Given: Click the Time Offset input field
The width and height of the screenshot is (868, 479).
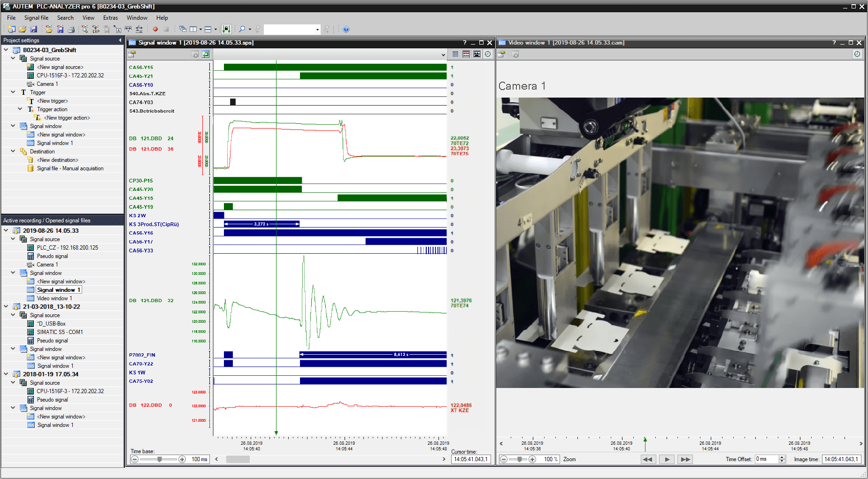Looking at the screenshot, I should coord(766,459).
